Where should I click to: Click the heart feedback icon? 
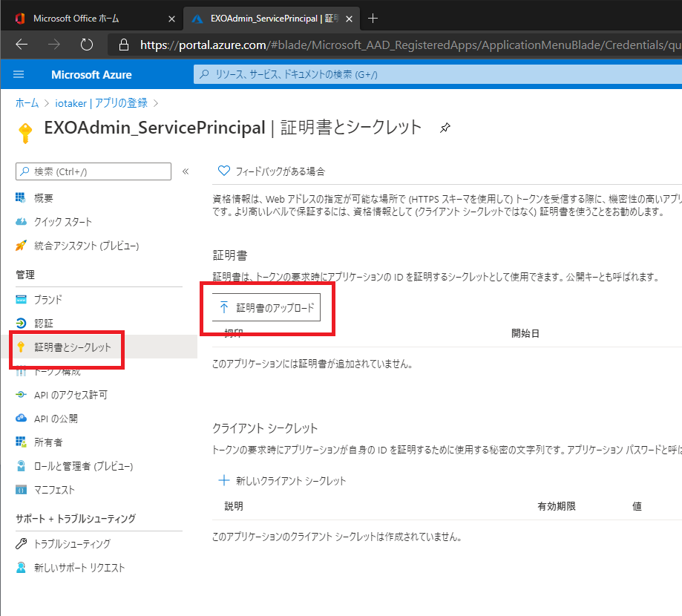(223, 171)
